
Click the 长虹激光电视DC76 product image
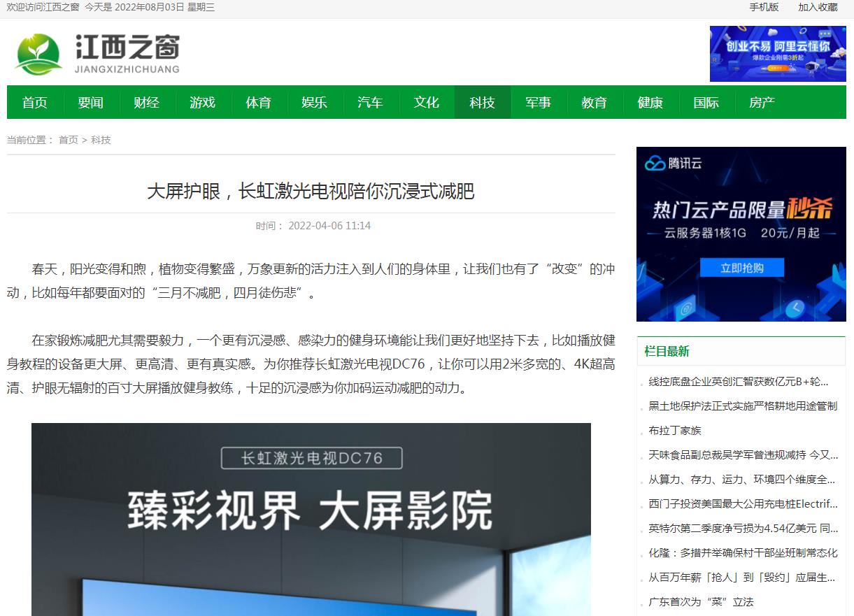[x=311, y=520]
